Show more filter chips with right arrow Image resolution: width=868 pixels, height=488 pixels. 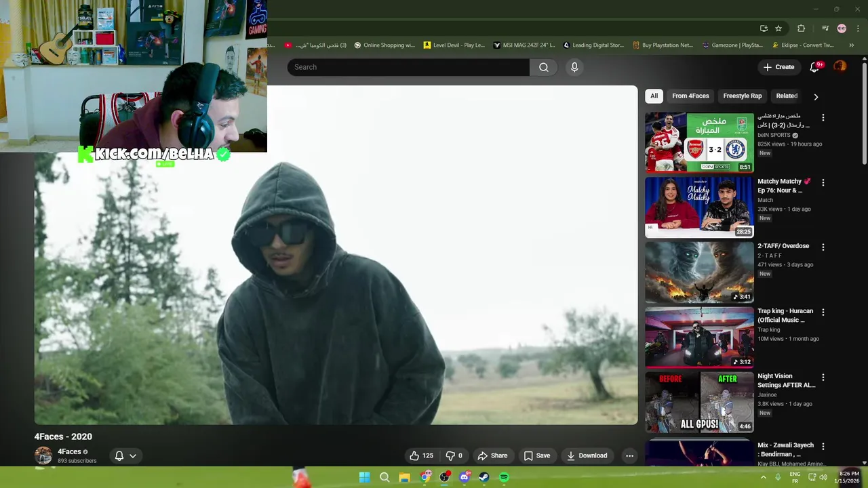point(816,96)
